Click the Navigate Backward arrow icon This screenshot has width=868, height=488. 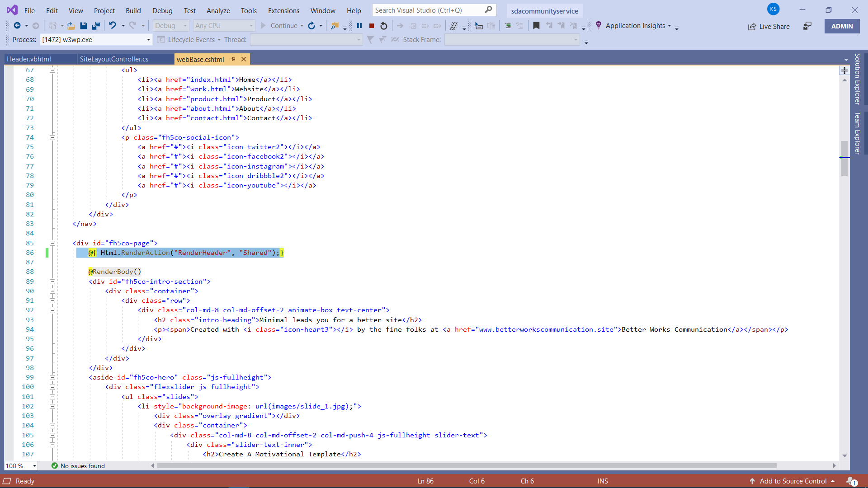coord(17,26)
